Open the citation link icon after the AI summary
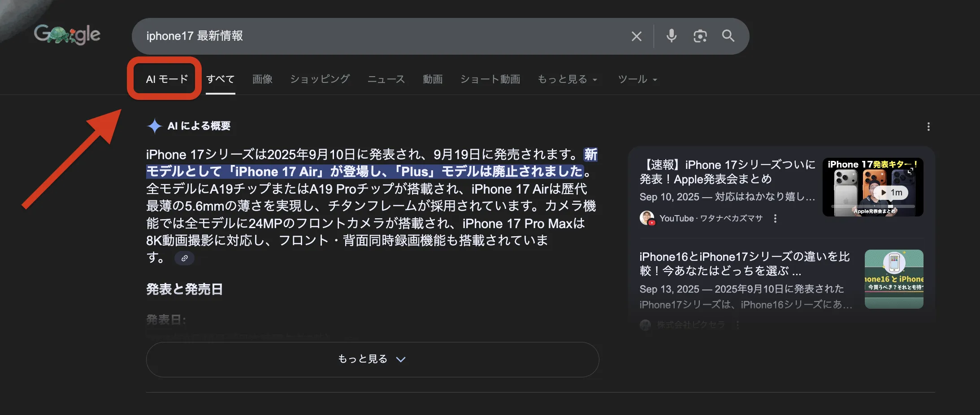Viewport: 980px width, 415px height. (x=184, y=258)
